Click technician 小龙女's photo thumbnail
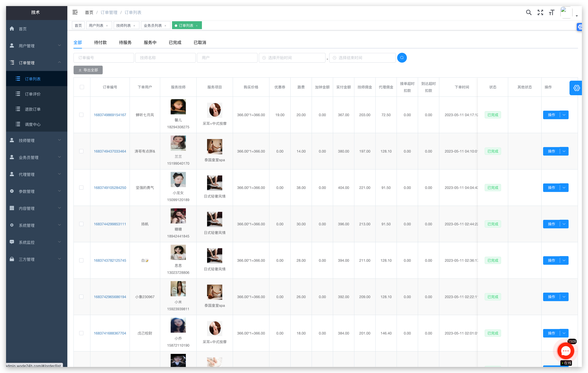Viewport: 588px width, 373px height. coord(178,179)
